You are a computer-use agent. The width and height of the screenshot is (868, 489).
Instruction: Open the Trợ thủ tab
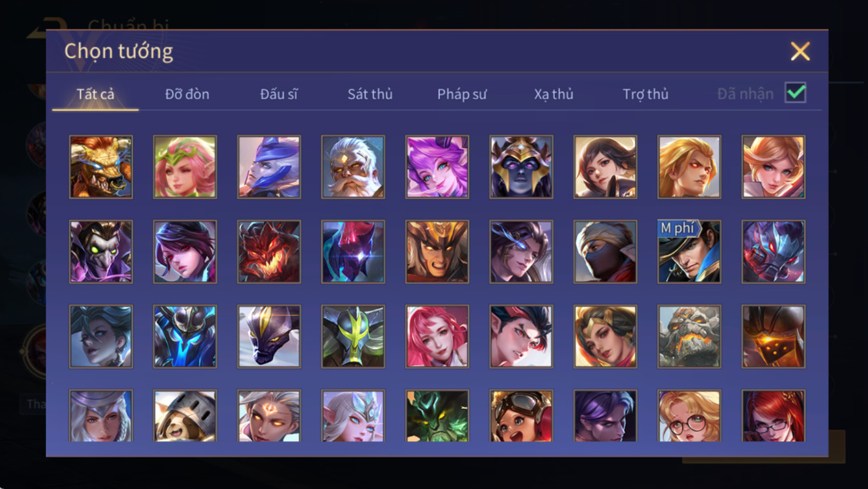pyautogui.click(x=646, y=94)
